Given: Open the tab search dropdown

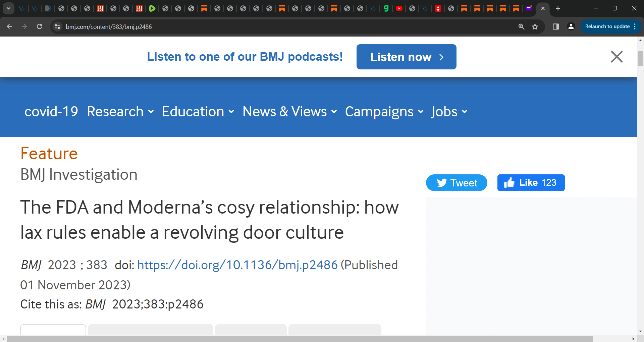Looking at the screenshot, I should coord(8,8).
